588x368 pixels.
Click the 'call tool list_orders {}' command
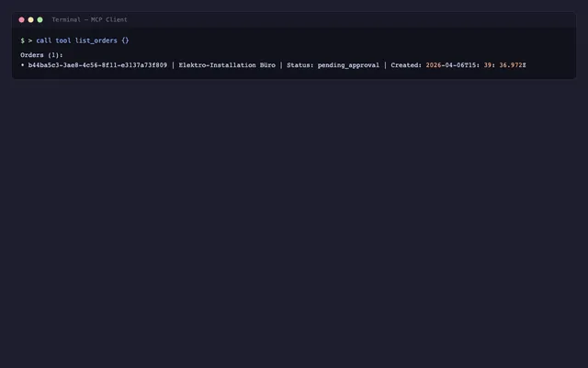pyautogui.click(x=83, y=40)
